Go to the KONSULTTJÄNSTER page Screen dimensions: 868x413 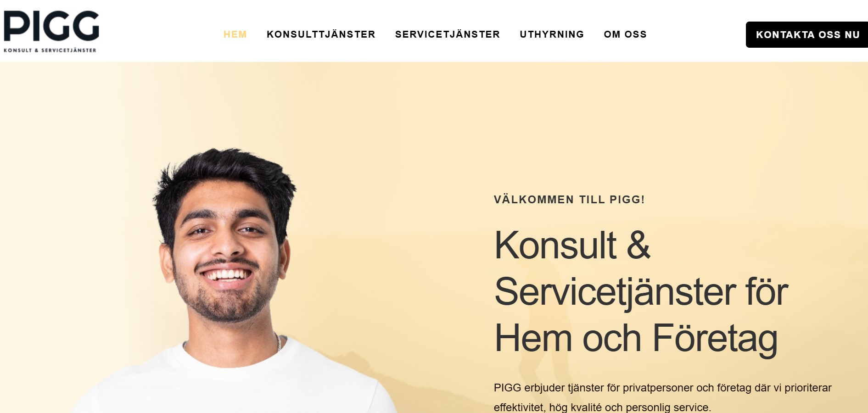coord(321,34)
